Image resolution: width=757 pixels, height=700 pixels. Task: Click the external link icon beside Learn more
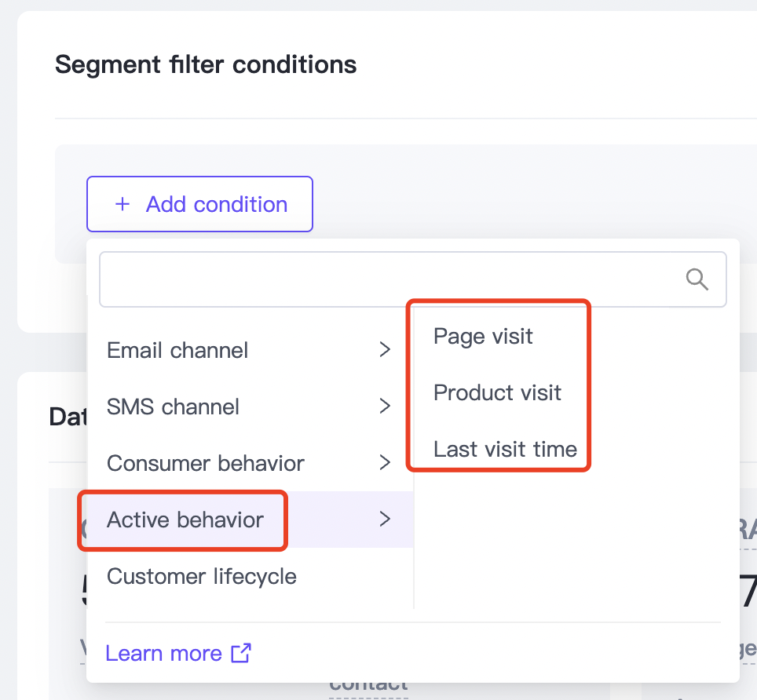pos(241,653)
